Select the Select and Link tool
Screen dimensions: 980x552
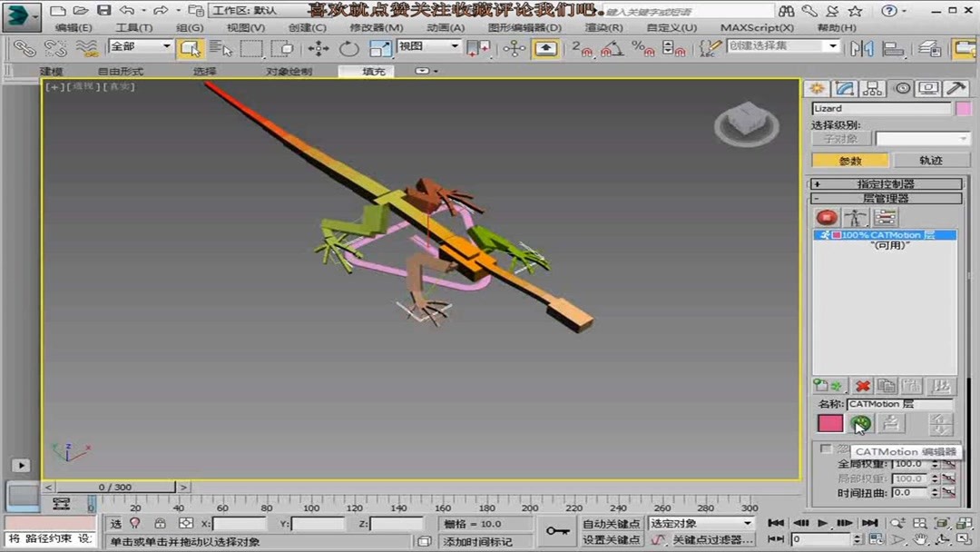[24, 47]
